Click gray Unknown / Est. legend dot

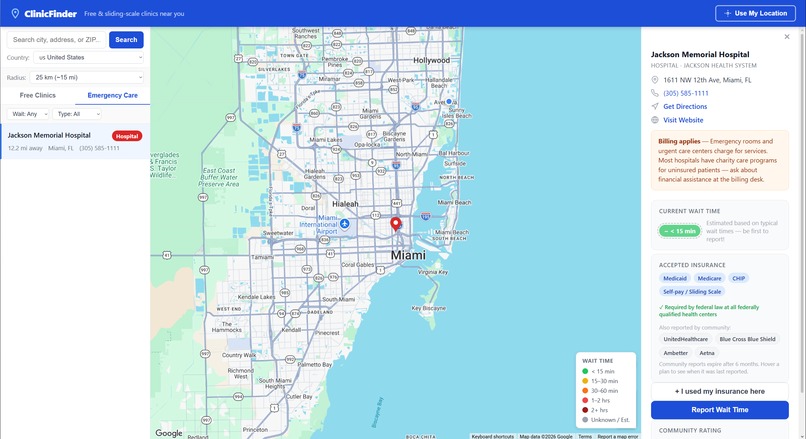pyautogui.click(x=585, y=420)
